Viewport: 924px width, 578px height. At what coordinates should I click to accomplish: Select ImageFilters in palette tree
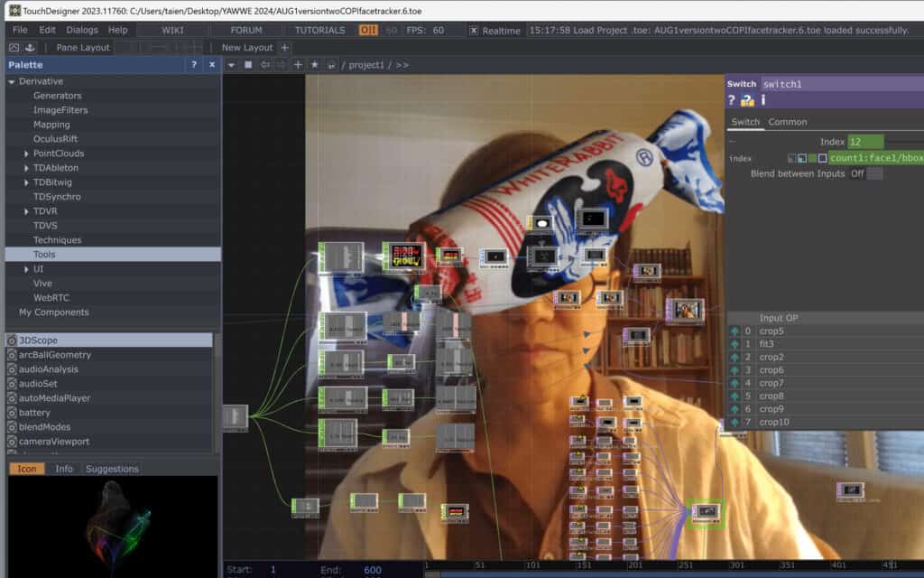[60, 110]
